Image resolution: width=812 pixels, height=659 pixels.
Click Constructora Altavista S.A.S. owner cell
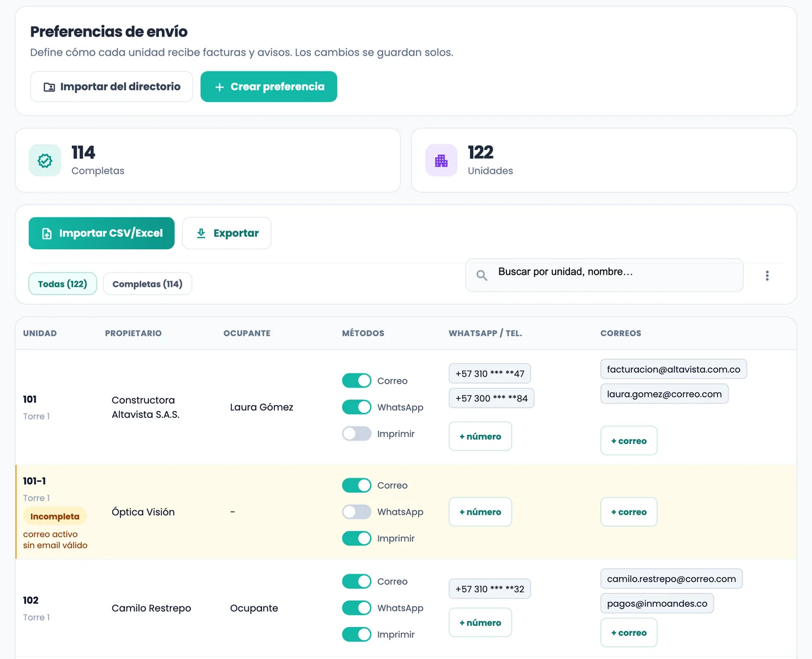[146, 407]
